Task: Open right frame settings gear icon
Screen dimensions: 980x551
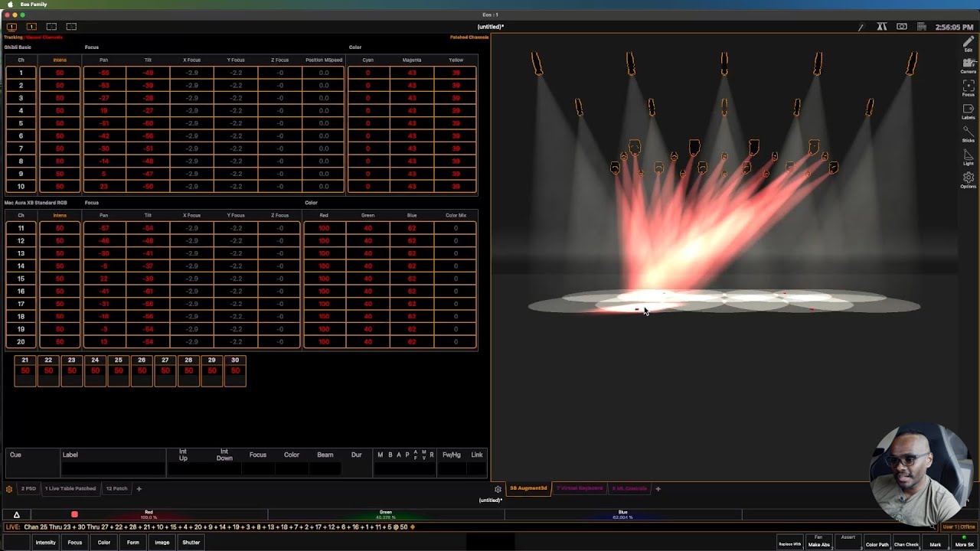Action: pyautogui.click(x=498, y=488)
